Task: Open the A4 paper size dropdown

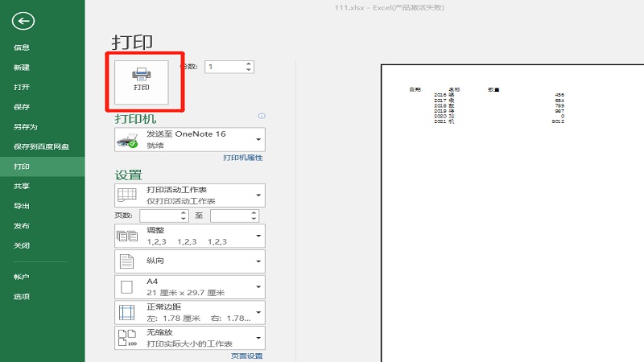Action: coord(258,286)
